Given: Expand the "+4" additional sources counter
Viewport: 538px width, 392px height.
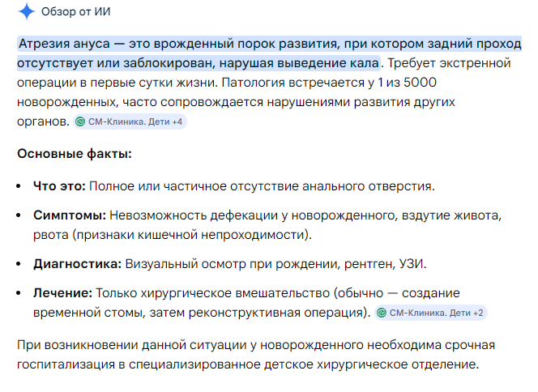Looking at the screenshot, I should click(177, 121).
